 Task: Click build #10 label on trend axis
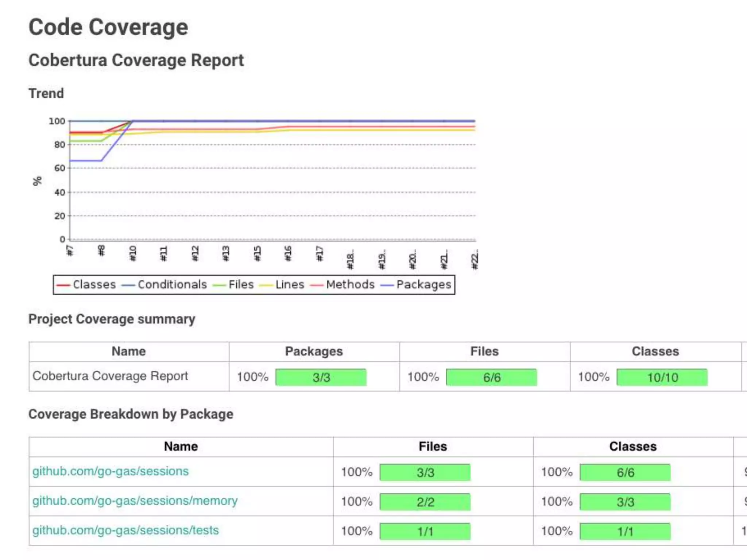133,253
